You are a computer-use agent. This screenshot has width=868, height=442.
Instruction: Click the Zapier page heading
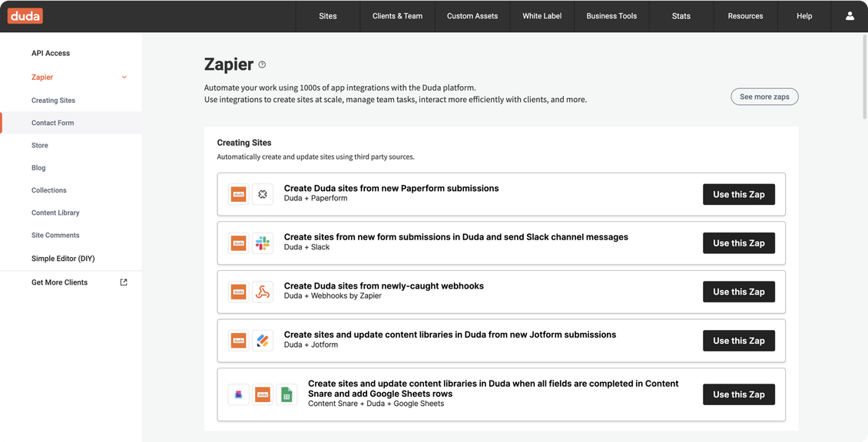tap(229, 64)
